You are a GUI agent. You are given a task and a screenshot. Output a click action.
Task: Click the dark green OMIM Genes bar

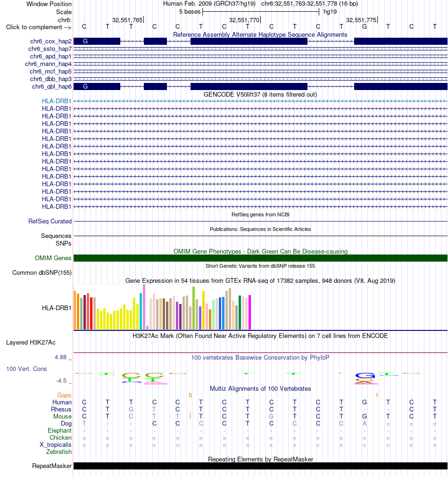click(x=260, y=258)
